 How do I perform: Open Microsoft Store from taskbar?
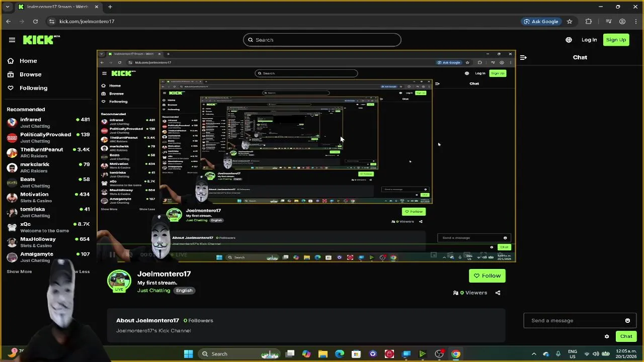click(x=356, y=354)
